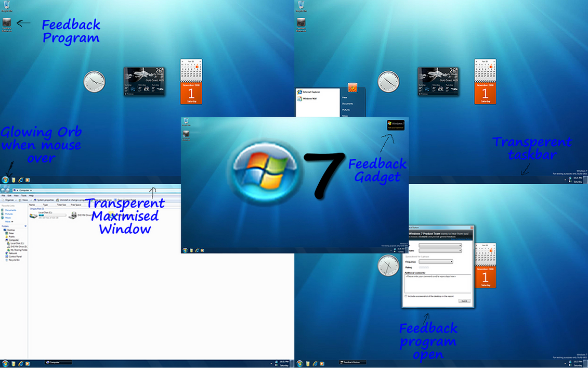The width and height of the screenshot is (588, 368).
Task: Click the Computer address bar breadcrumb
Action: click(x=24, y=191)
